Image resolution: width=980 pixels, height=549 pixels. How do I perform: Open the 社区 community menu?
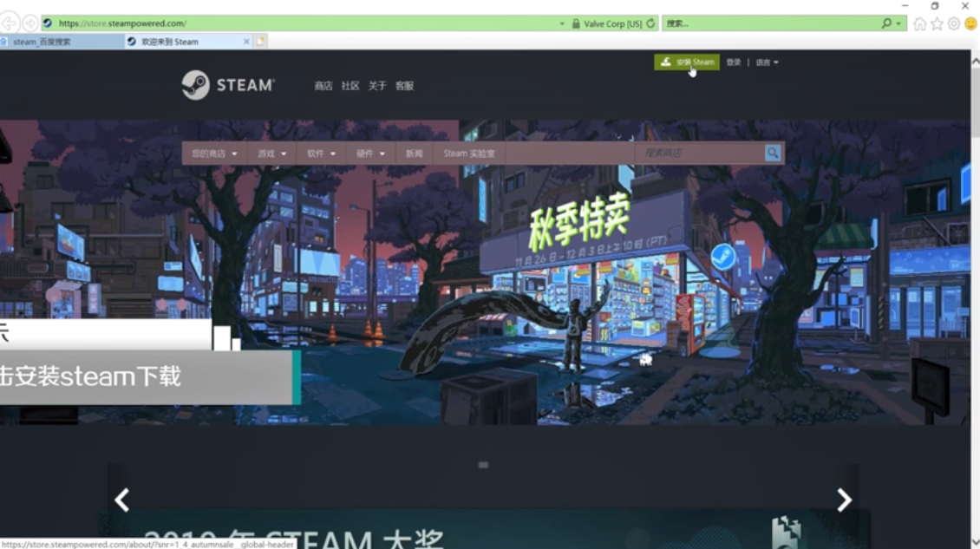pyautogui.click(x=350, y=86)
